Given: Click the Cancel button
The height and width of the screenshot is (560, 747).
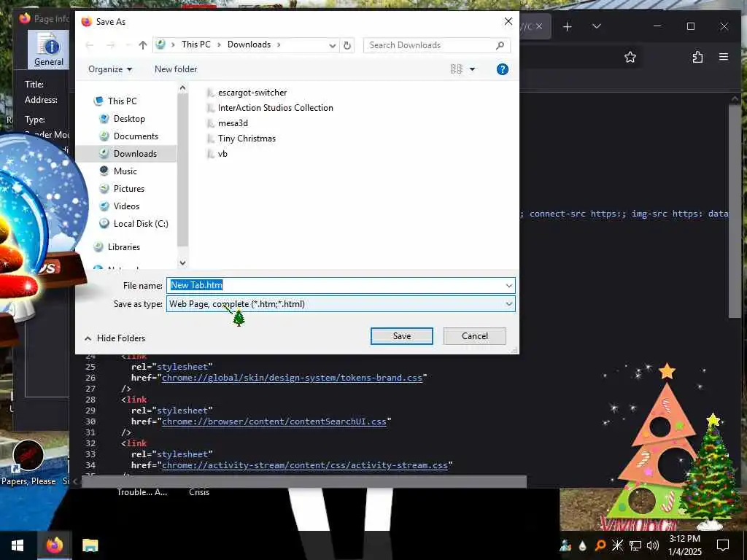Looking at the screenshot, I should 474,336.
